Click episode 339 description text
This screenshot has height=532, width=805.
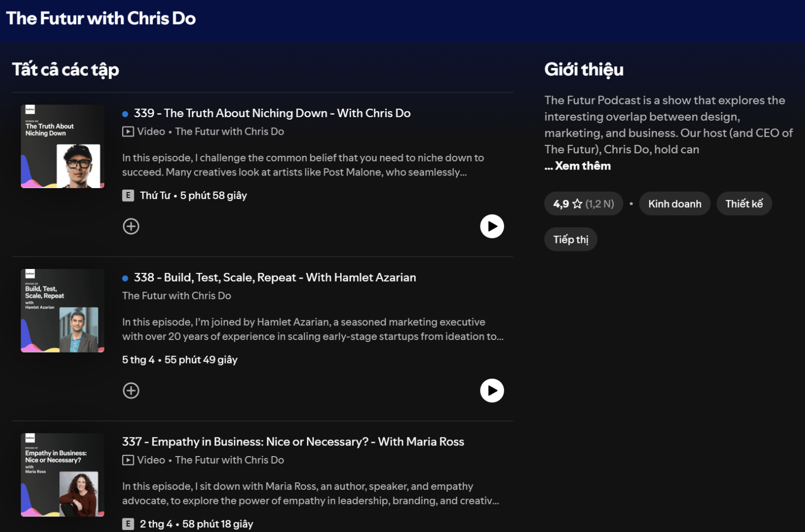point(303,165)
